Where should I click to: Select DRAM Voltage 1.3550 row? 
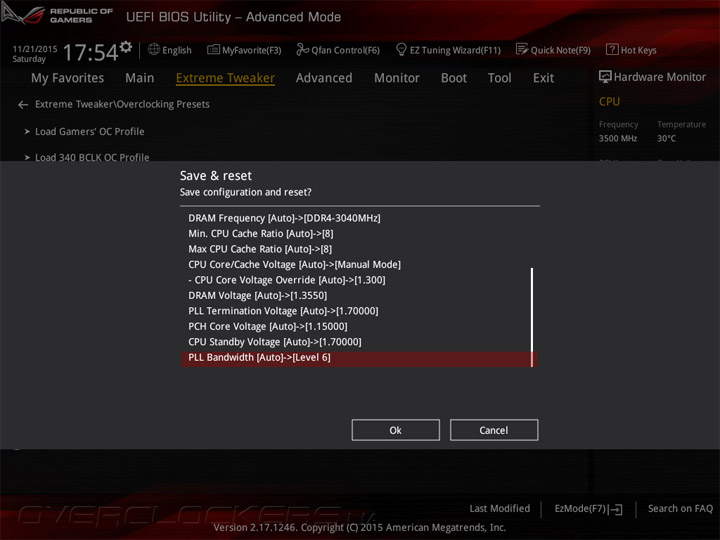(359, 296)
